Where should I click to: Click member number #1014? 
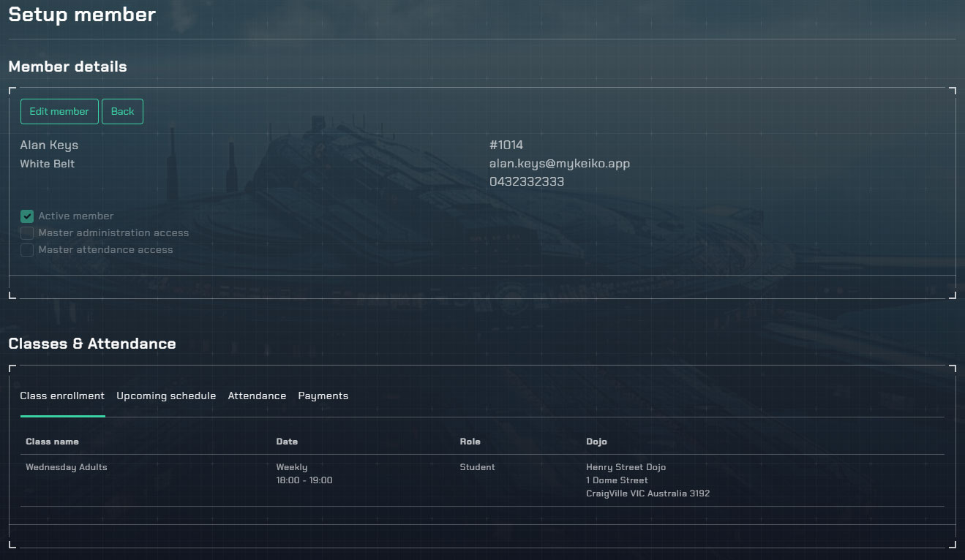[x=506, y=145]
